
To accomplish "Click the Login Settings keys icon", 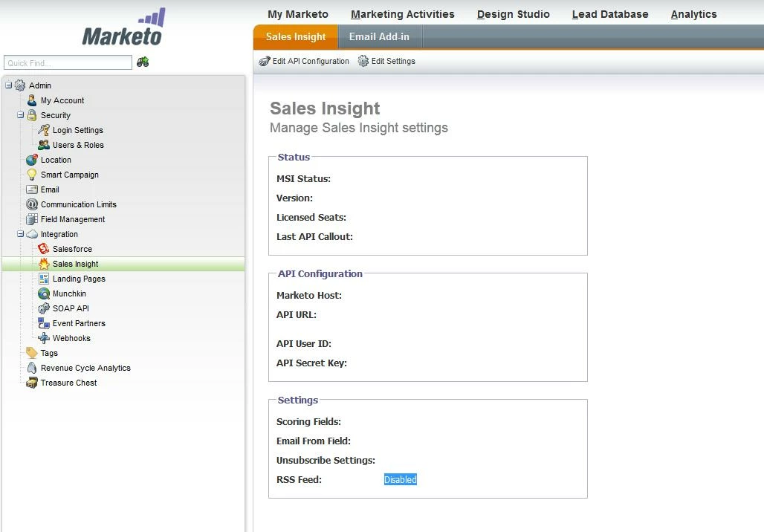I will pos(44,130).
